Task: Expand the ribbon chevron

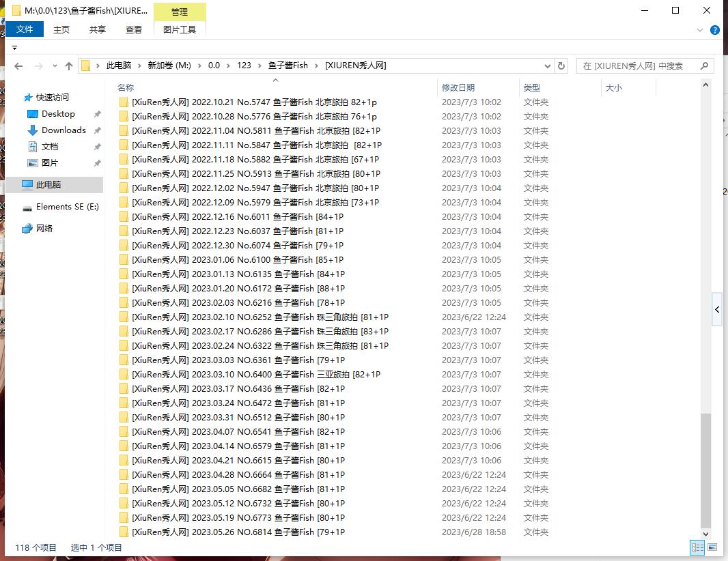Action: point(700,30)
